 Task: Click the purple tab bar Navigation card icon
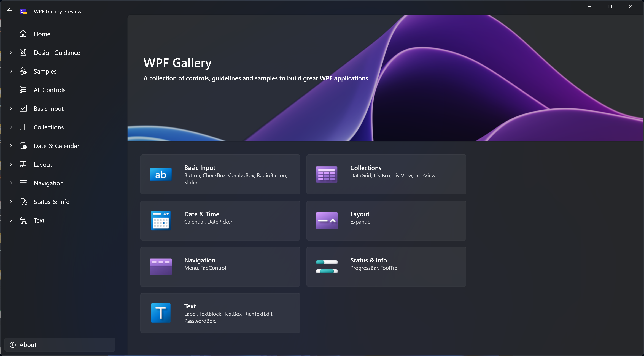pos(161,267)
